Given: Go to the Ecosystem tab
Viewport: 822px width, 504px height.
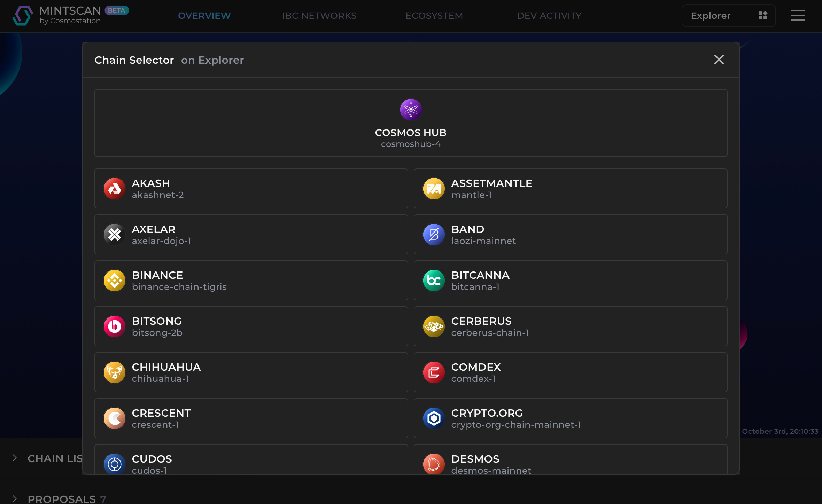Looking at the screenshot, I should coord(434,16).
